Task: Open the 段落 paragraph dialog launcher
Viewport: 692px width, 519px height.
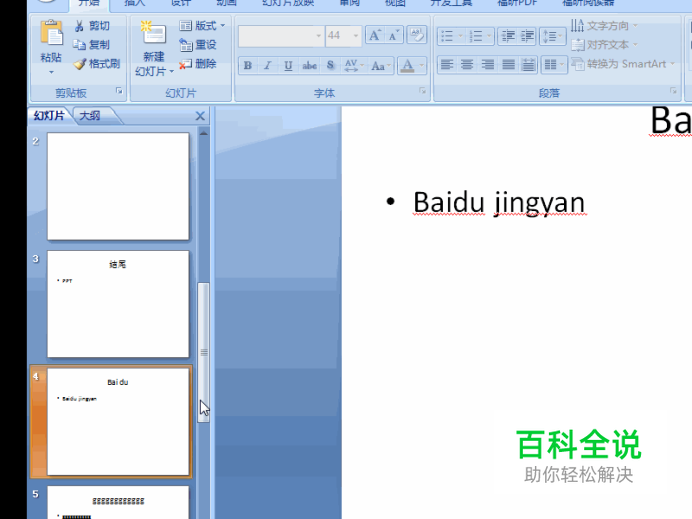Action: click(673, 90)
